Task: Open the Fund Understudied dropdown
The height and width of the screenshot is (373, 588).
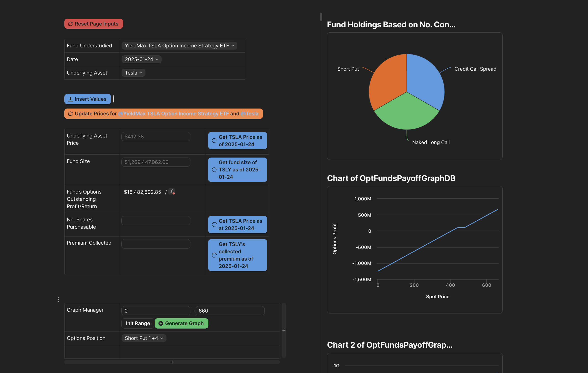Action: click(179, 46)
